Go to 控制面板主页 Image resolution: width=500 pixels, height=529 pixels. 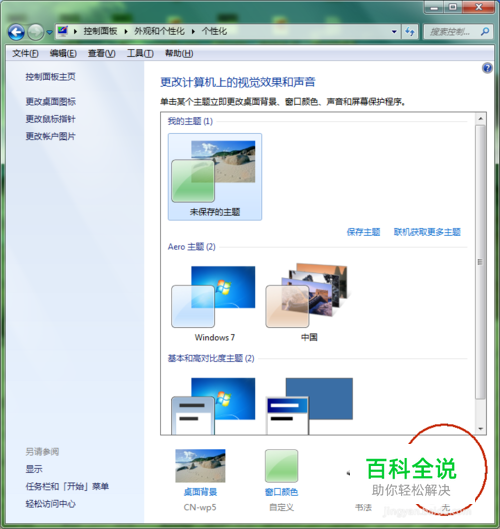point(50,77)
